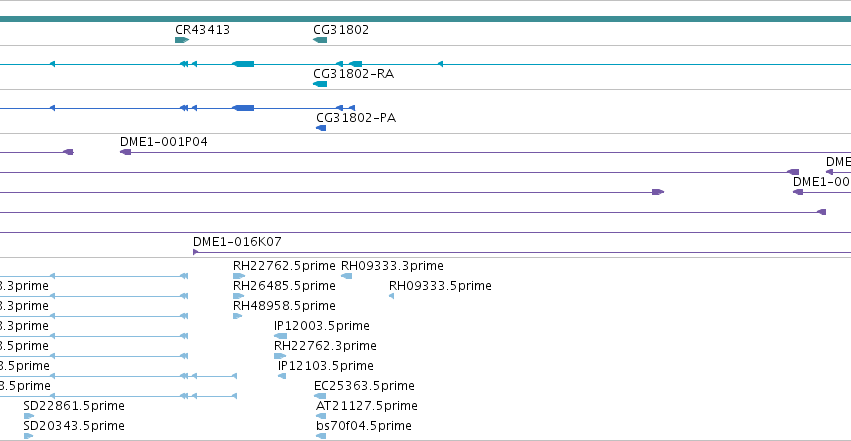Screen dimensions: 851x441
Task: Click the teal chromosome band at the top
Action: pyautogui.click(x=426, y=19)
